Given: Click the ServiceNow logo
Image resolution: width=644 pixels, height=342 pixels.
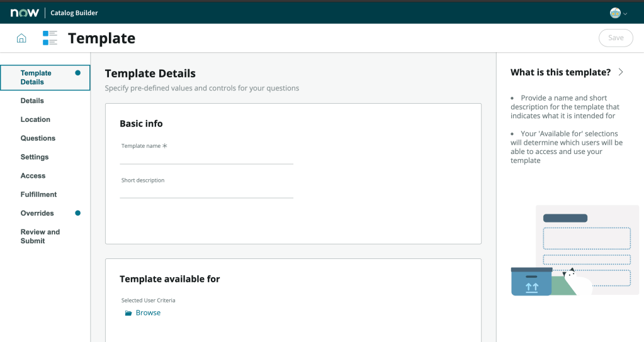Looking at the screenshot, I should [25, 13].
